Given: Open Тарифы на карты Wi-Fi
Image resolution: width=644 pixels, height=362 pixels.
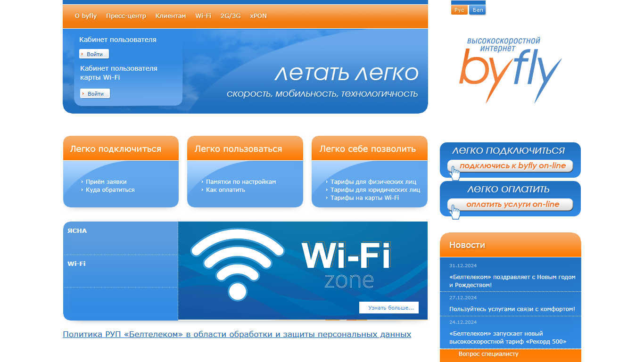Looking at the screenshot, I should point(364,197).
